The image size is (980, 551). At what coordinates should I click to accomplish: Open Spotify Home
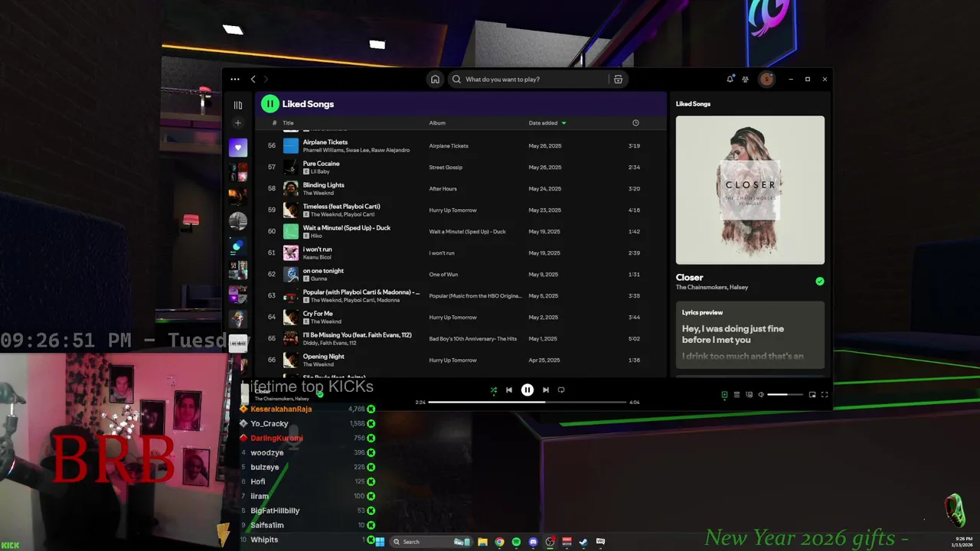click(435, 79)
